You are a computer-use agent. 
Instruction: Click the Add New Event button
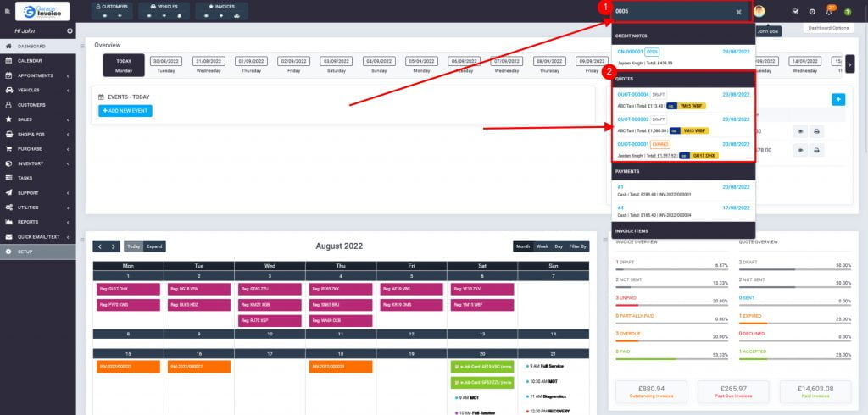click(125, 111)
